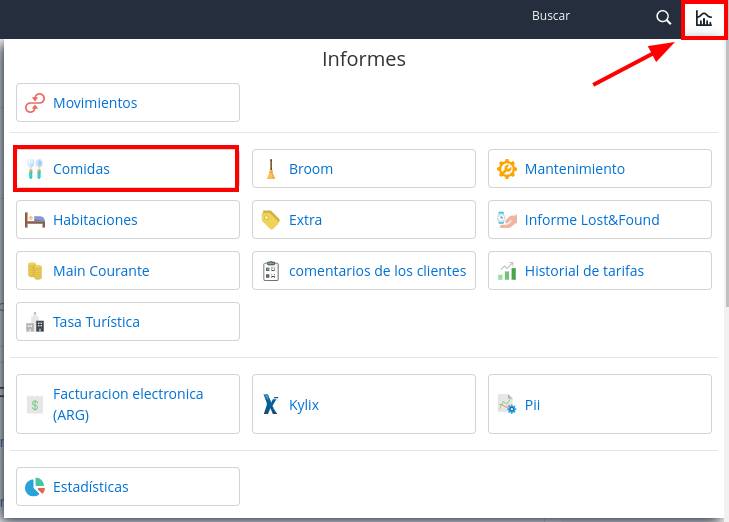The image size is (729, 522).
Task: Click the Lost&Found hand icon
Action: point(507,220)
